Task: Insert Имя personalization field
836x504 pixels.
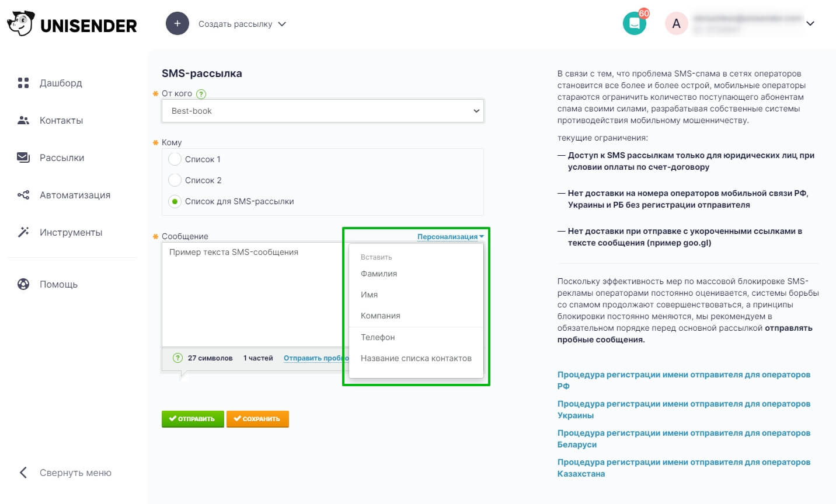Action: [x=369, y=295]
